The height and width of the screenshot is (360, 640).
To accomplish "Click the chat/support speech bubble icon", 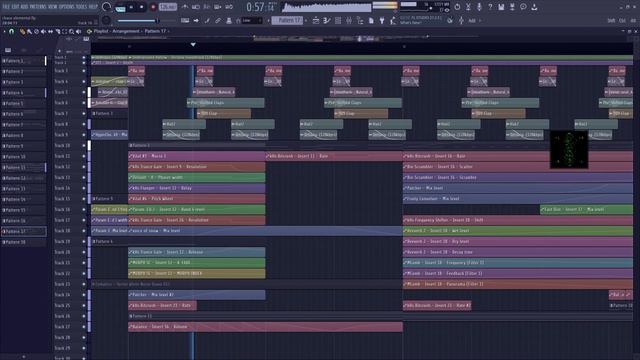I will [x=523, y=7].
